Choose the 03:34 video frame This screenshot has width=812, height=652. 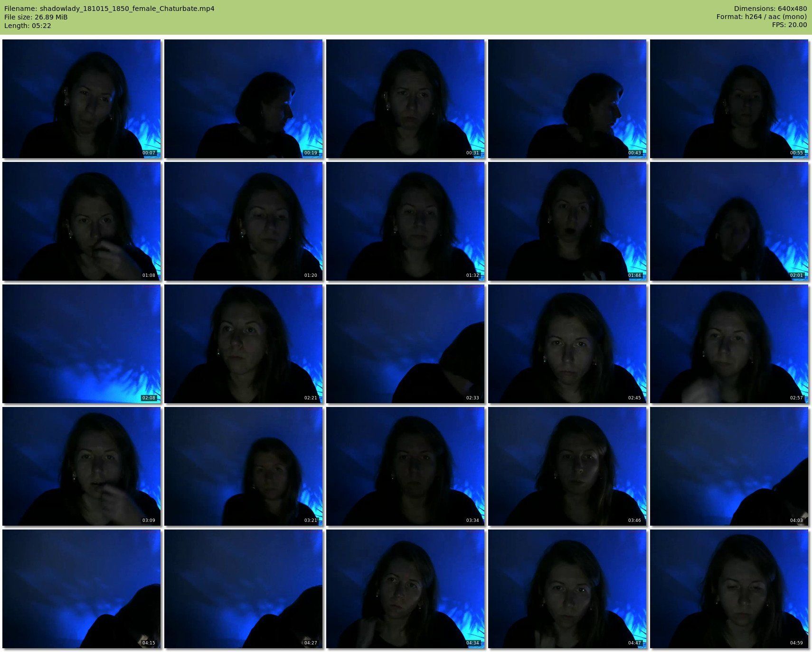click(405, 466)
